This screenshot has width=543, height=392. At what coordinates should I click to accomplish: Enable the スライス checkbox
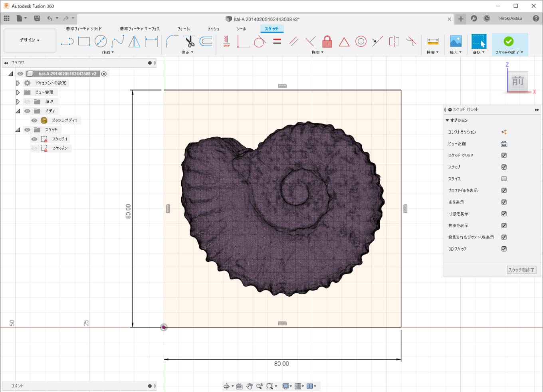[x=504, y=179]
